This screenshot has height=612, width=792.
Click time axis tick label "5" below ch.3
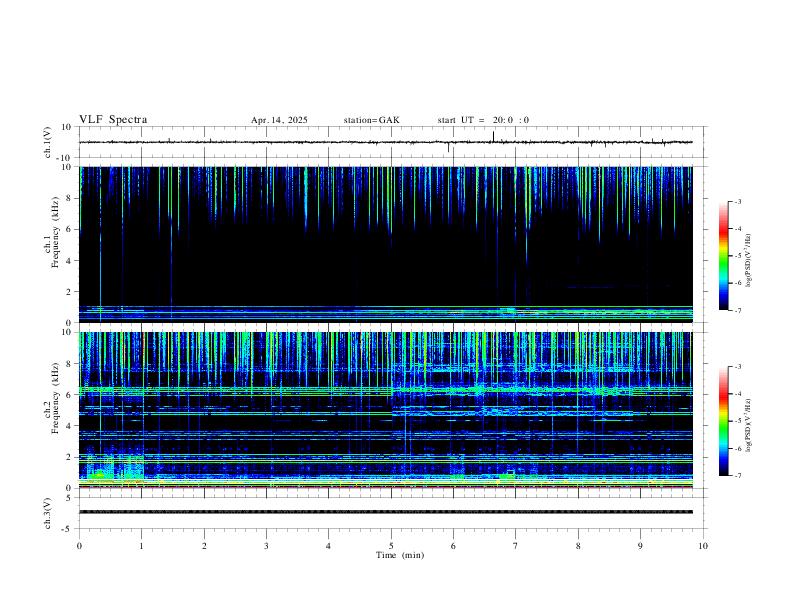pos(391,546)
